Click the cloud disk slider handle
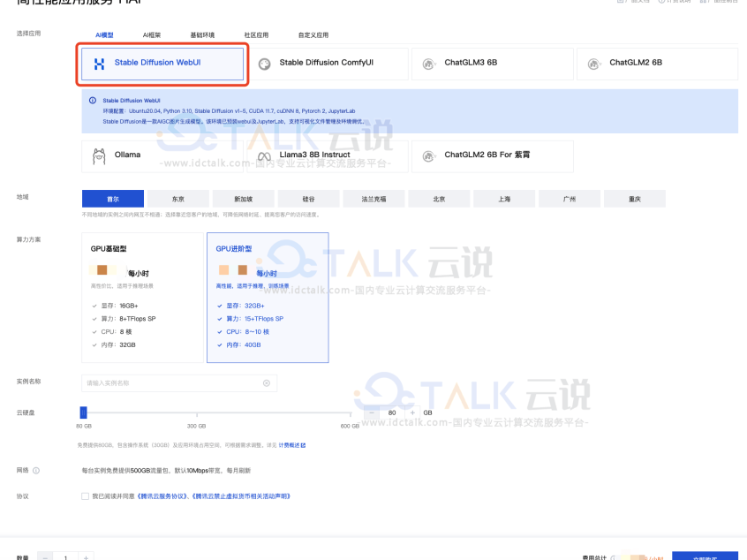The width and height of the screenshot is (747, 560). pos(83,412)
